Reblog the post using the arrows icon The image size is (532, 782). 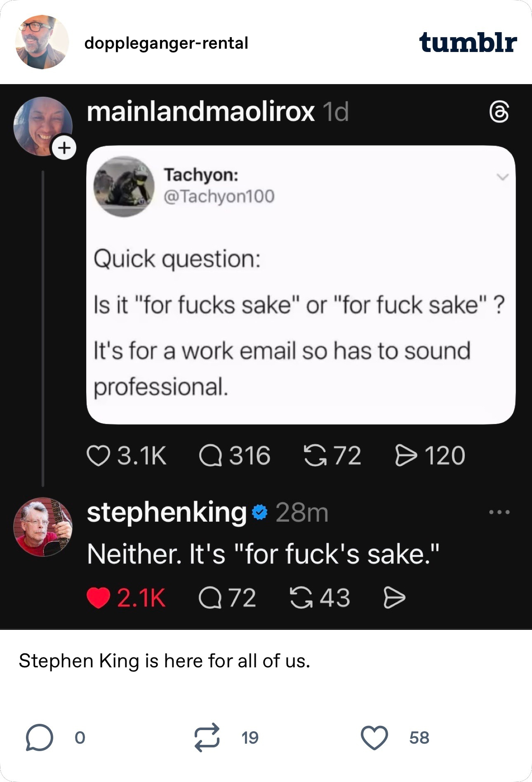point(207,737)
